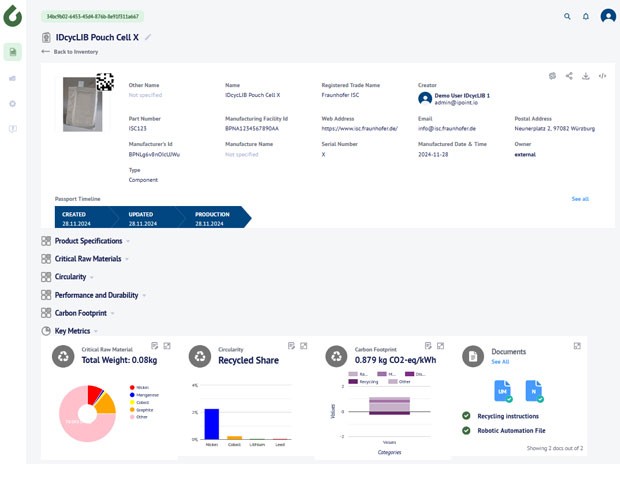The height and width of the screenshot is (500, 620).
Task: Click the share icon in passport card
Action: [x=569, y=76]
